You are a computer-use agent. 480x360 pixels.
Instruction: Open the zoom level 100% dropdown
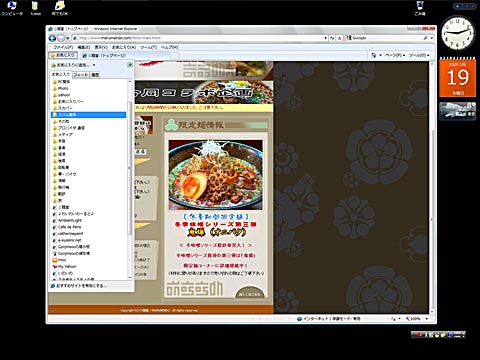[x=417, y=319]
